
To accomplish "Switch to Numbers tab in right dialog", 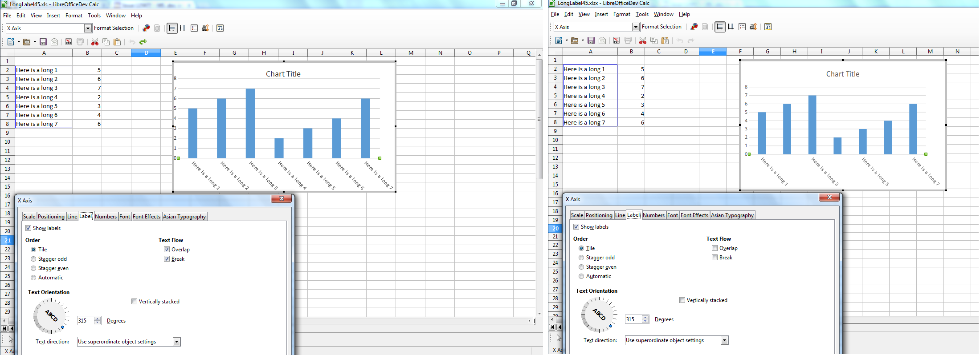I will (653, 215).
